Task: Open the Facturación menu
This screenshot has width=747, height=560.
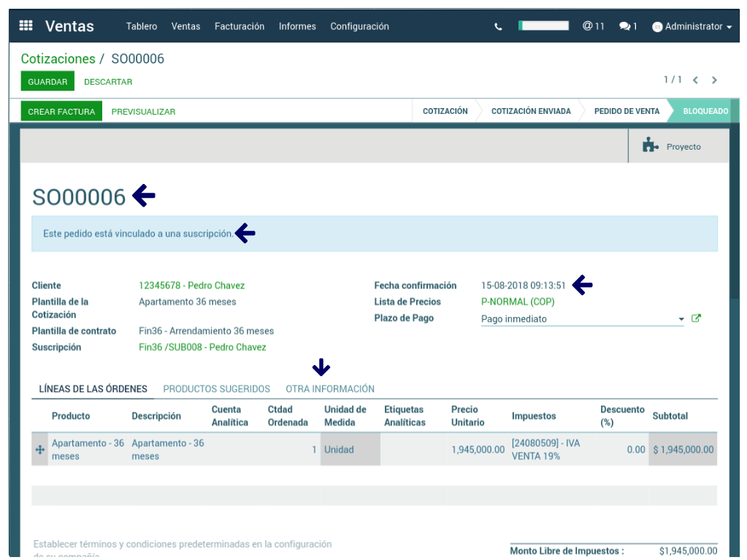Action: 240,26
